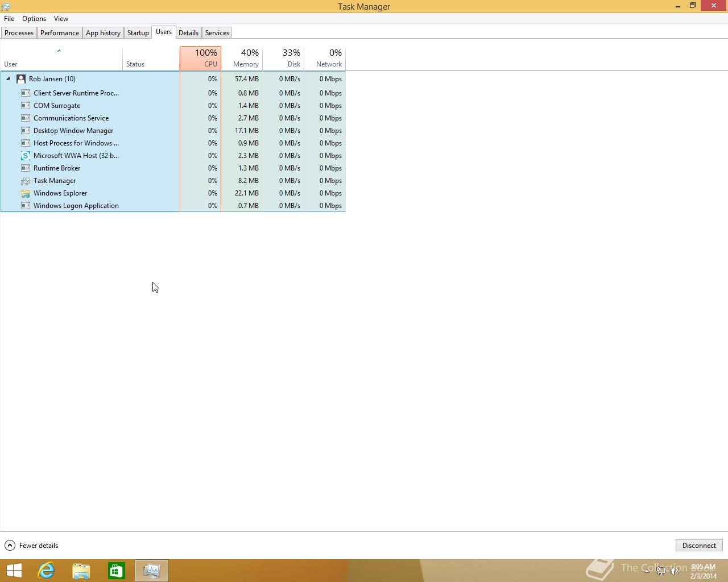Select the Windows Explorer row text

point(60,193)
